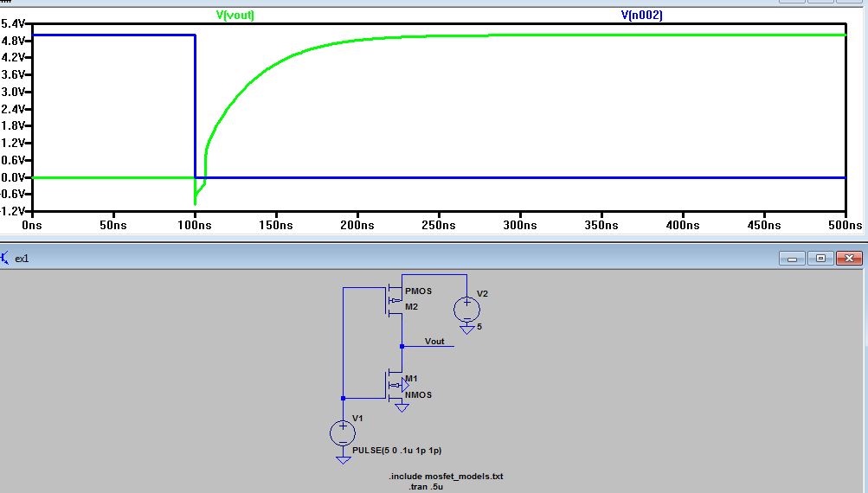Screen dimensions: 868x493
Task: Click the M1 NMOS transistor symbol
Action: coord(395,385)
